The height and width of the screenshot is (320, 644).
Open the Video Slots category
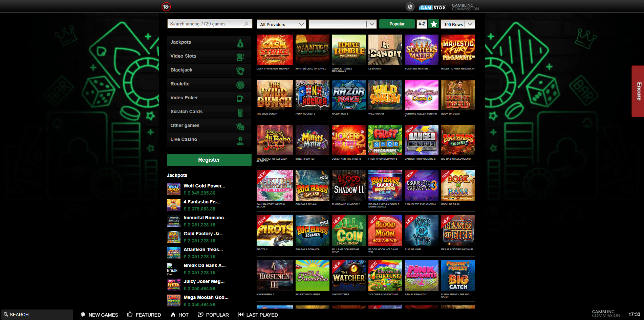(x=209, y=56)
